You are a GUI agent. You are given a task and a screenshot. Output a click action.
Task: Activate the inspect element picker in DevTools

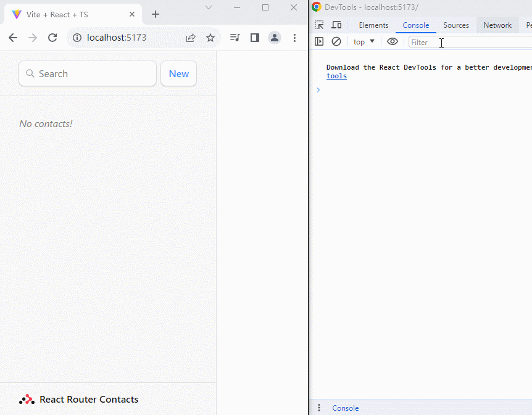pos(319,25)
